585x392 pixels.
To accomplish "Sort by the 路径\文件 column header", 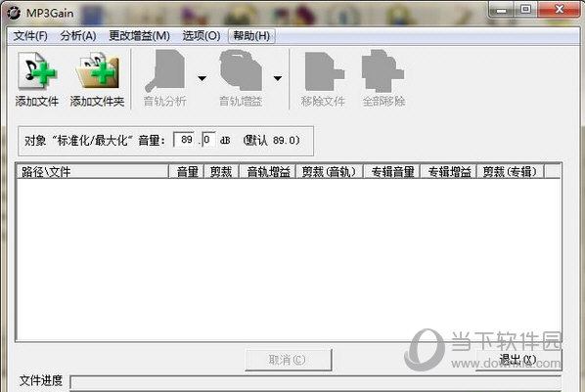I will coord(92,172).
